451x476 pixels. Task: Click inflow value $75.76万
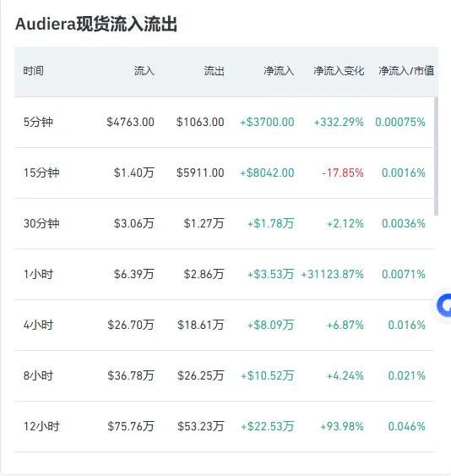click(x=131, y=426)
